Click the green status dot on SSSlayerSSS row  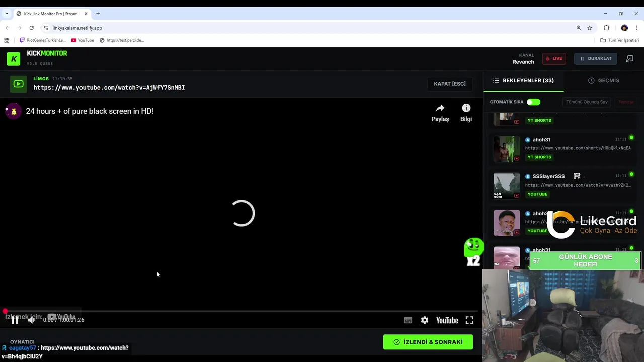[x=631, y=174]
